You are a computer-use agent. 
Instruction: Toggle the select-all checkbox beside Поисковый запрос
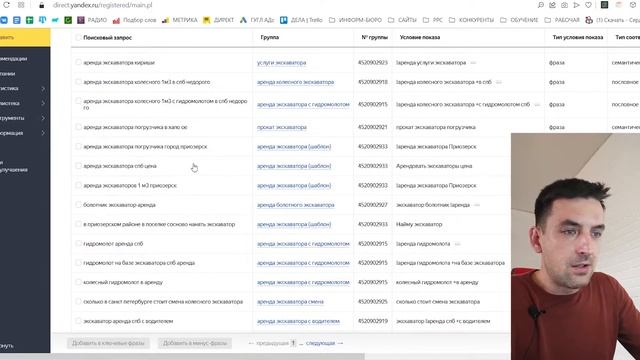pyautogui.click(x=78, y=37)
